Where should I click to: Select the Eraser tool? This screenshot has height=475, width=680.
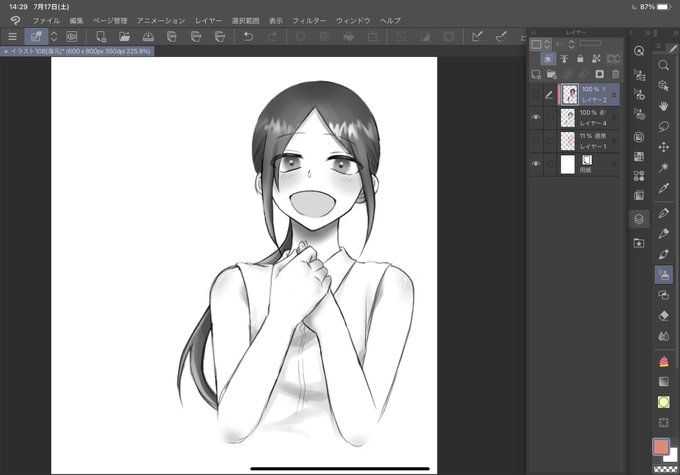click(x=664, y=316)
